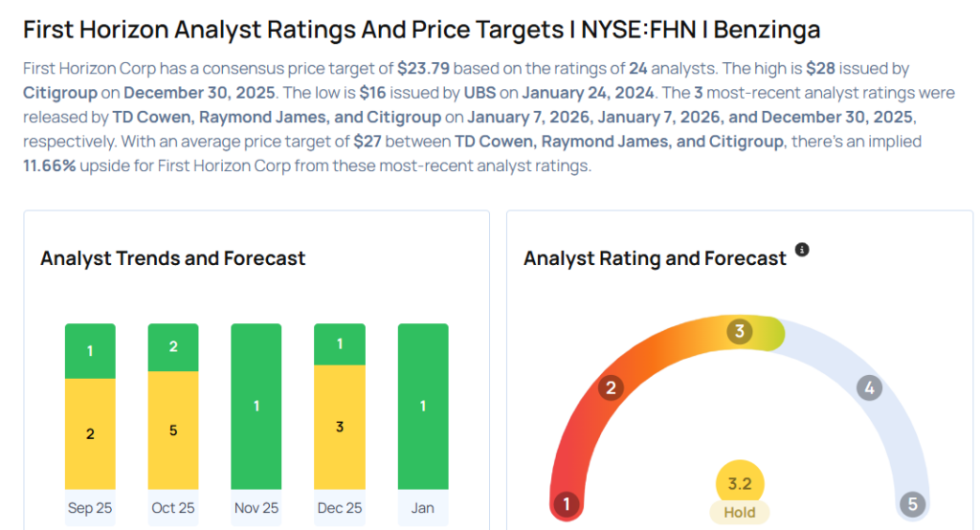Select rating marker 3 on the gauge
Screen dimensions: 980x530
739,332
